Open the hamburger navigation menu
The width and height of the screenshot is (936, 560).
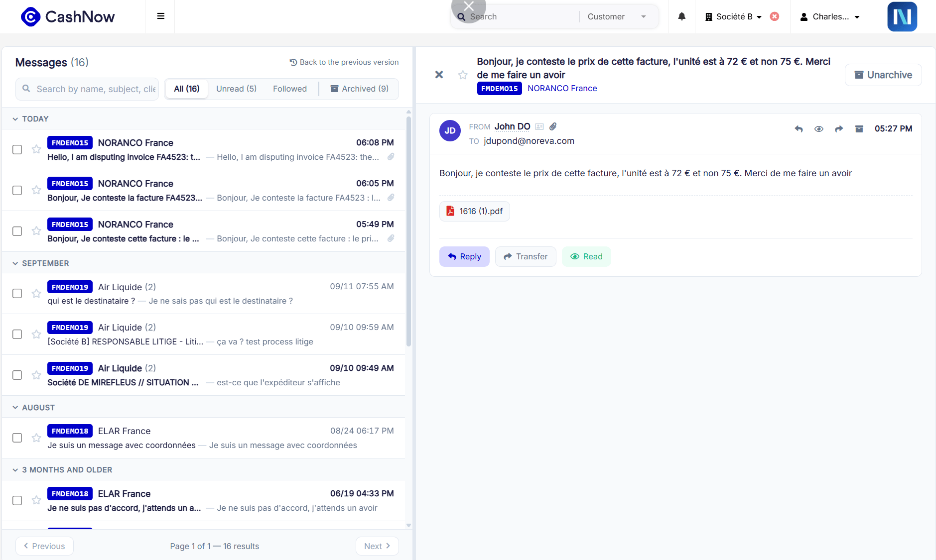coord(160,16)
